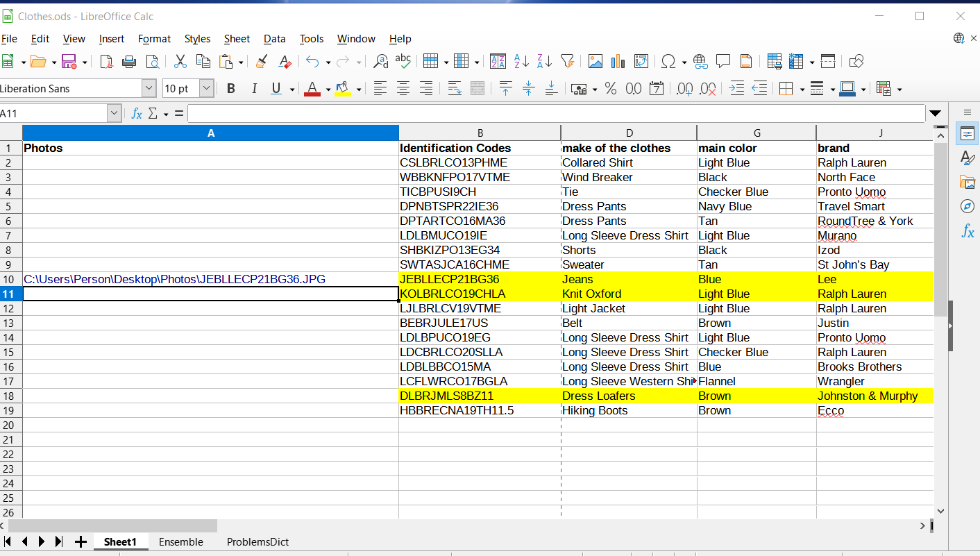
Task: Open sidebar Functions panel
Action: point(968,231)
